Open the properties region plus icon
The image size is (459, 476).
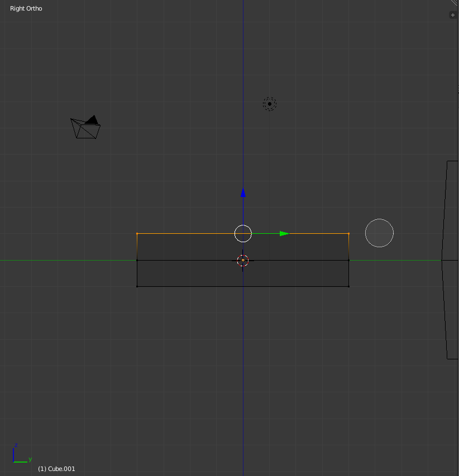pyautogui.click(x=453, y=15)
